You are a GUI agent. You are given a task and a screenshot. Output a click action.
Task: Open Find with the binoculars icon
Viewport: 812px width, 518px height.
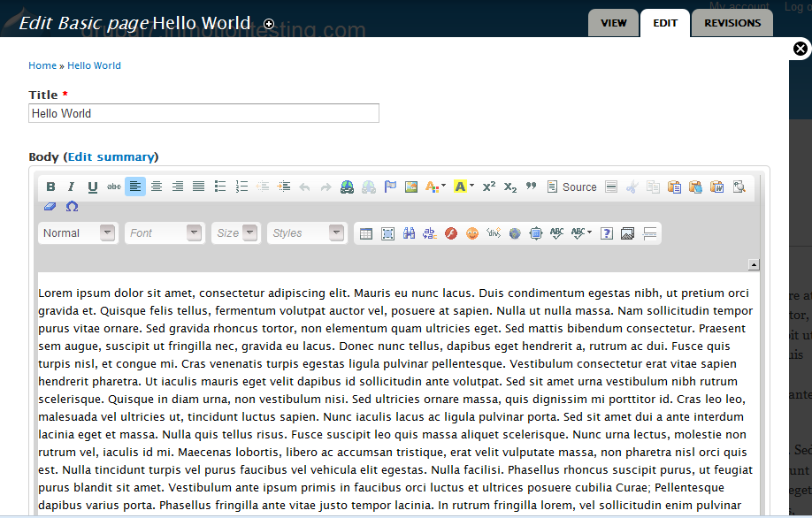click(410, 233)
